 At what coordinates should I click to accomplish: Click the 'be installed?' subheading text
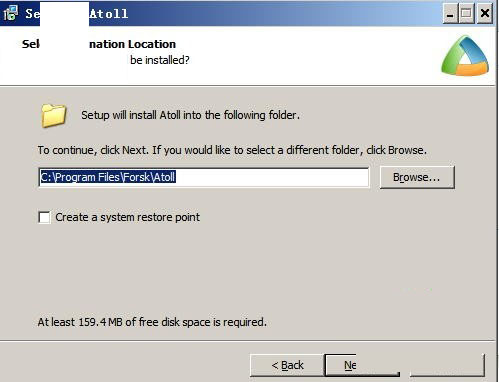tap(160, 60)
